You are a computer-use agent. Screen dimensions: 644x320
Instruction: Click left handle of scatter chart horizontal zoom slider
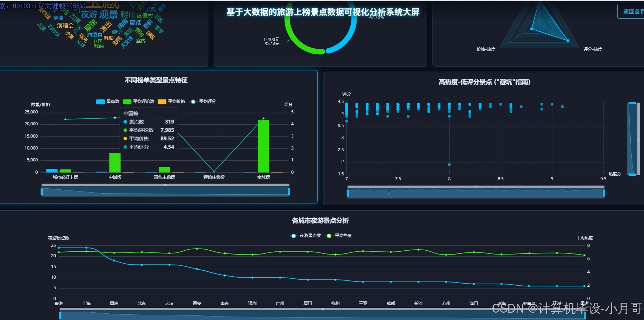click(x=348, y=193)
